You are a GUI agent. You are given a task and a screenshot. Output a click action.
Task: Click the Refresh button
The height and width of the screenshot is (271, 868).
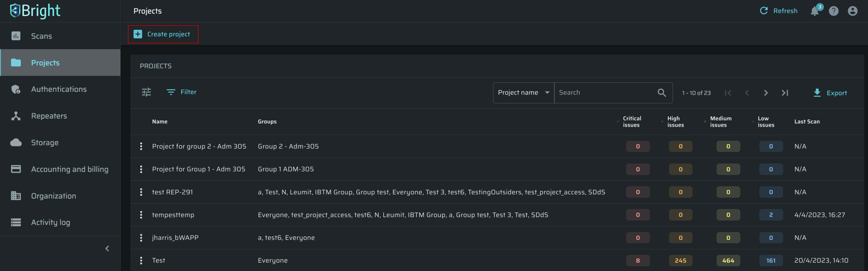point(779,11)
